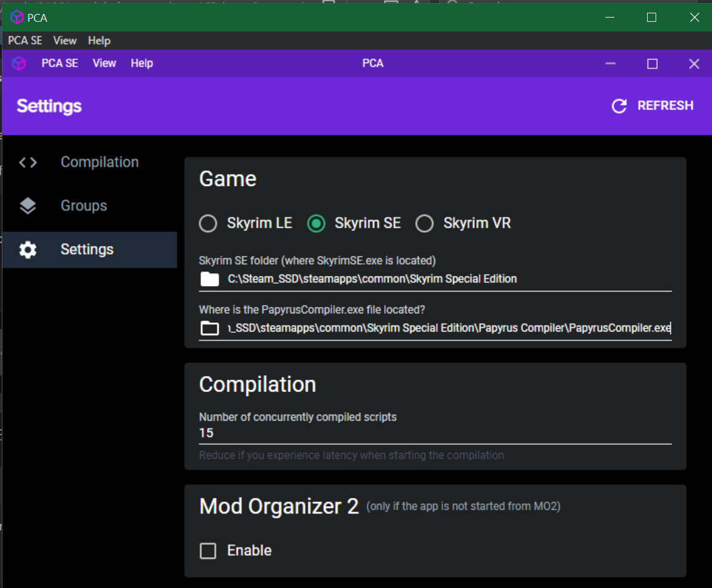The width and height of the screenshot is (712, 588).
Task: Click the Mod Organizer 2 heading
Action: click(279, 507)
